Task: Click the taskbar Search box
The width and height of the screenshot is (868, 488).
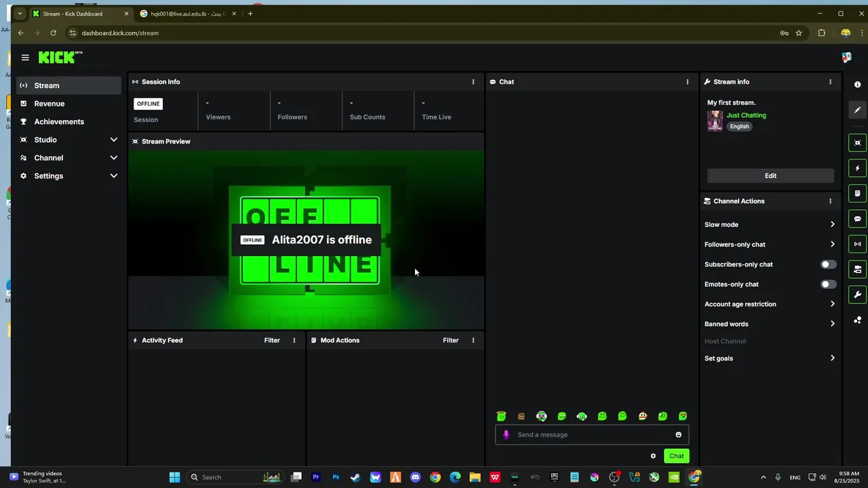Action: click(x=234, y=477)
